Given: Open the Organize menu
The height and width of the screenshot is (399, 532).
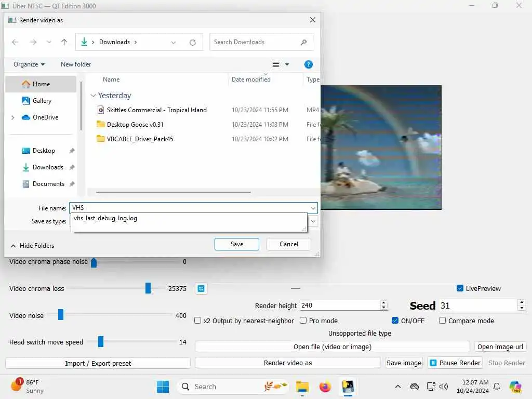Looking at the screenshot, I should pos(29,64).
